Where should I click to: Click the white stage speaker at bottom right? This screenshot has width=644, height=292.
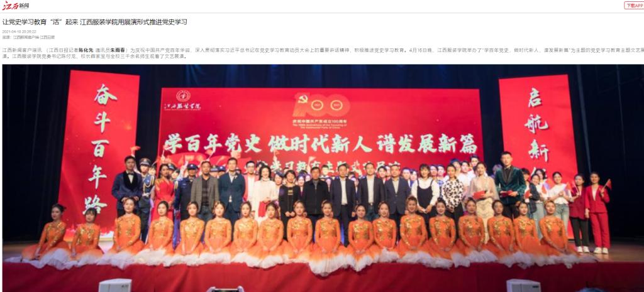click(x=523, y=286)
